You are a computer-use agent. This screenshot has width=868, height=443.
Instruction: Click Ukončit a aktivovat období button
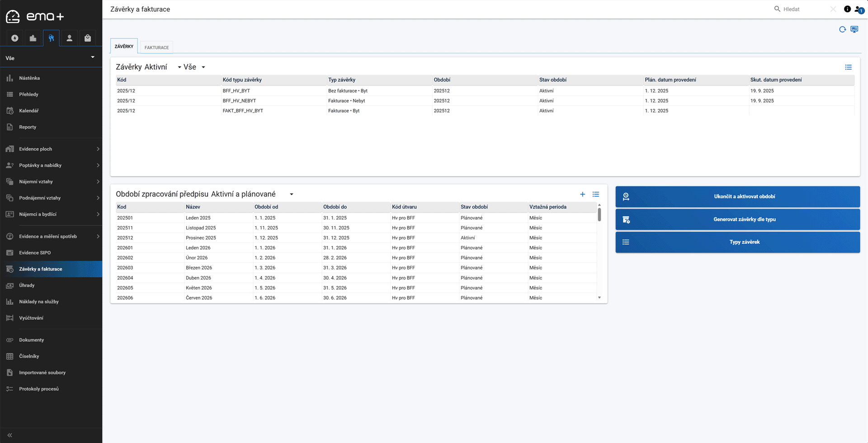pos(737,196)
